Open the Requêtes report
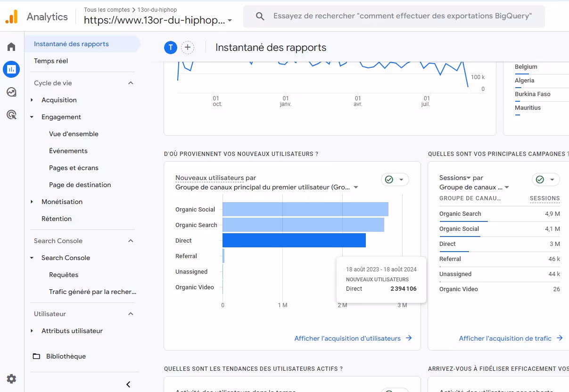569x392 pixels. (64, 275)
